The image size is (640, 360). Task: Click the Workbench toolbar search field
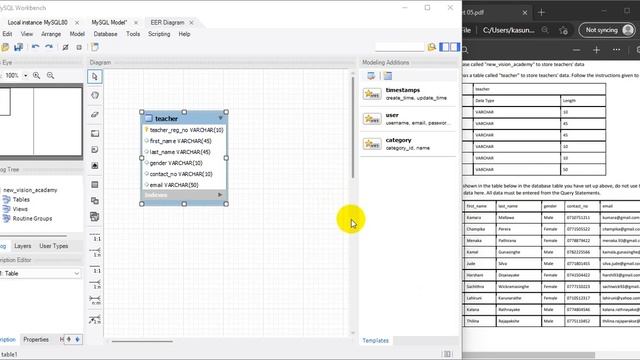[400, 47]
